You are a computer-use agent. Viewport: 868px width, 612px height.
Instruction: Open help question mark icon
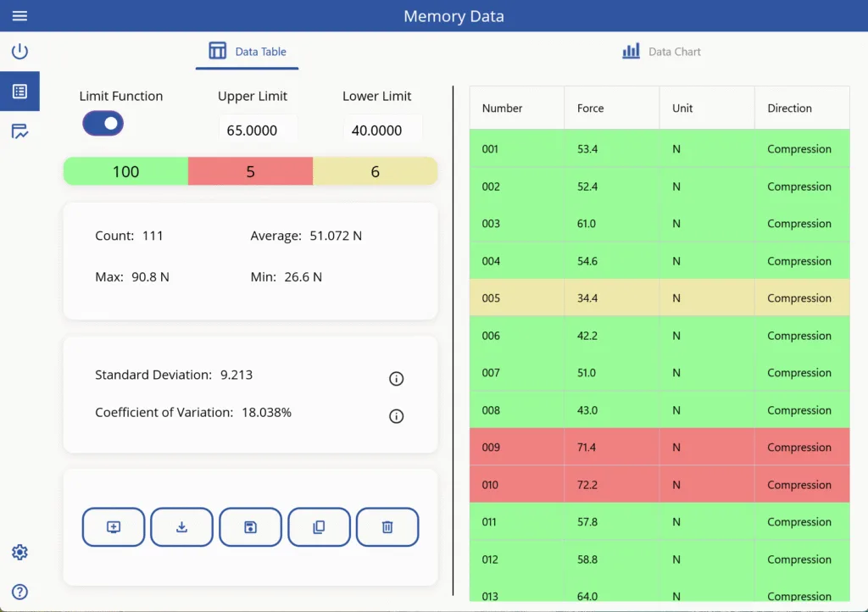(x=19, y=592)
